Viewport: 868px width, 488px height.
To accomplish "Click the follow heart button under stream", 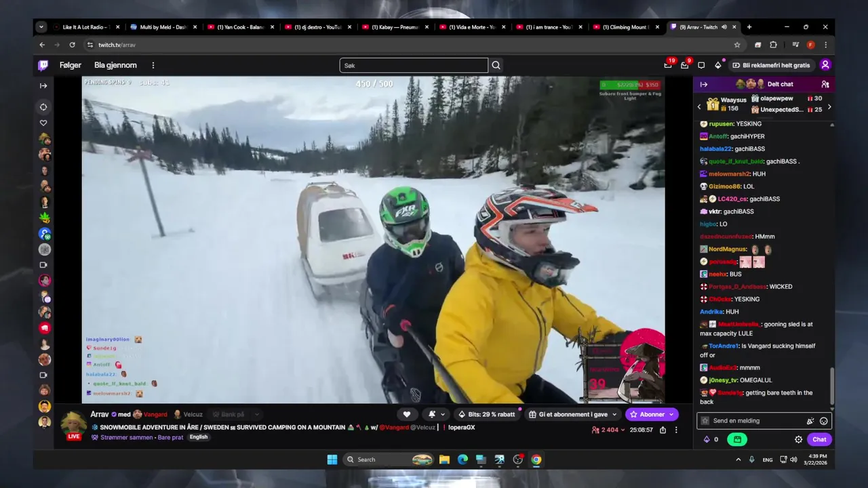I will click(407, 414).
